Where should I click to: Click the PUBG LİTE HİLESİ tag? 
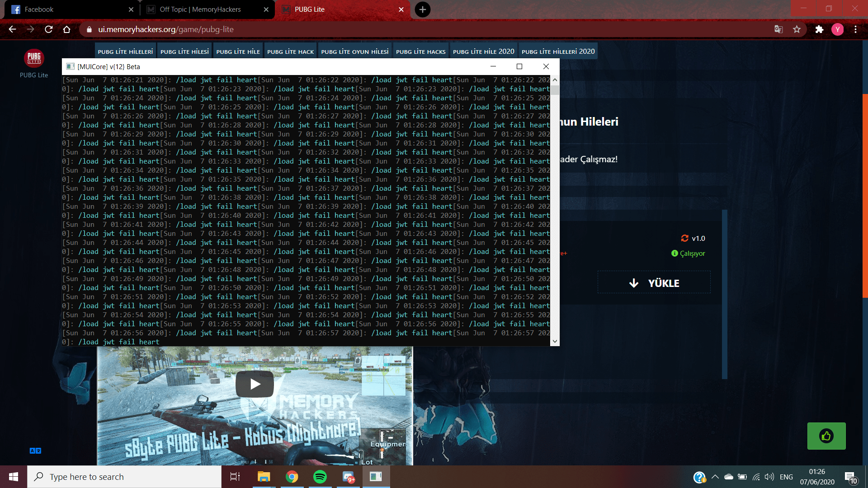tap(184, 52)
